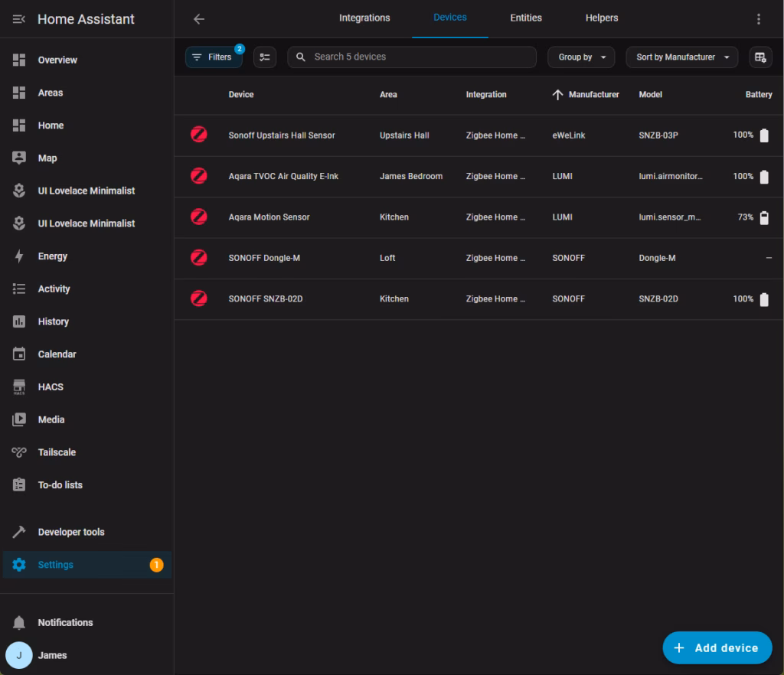The image size is (784, 675).
Task: Open Developer tools
Action: click(x=71, y=532)
